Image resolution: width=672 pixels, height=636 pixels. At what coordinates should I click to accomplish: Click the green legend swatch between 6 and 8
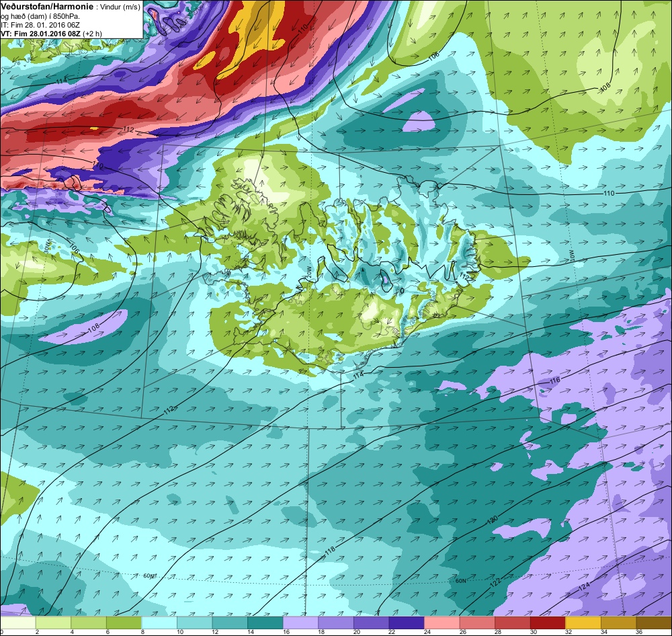124,623
